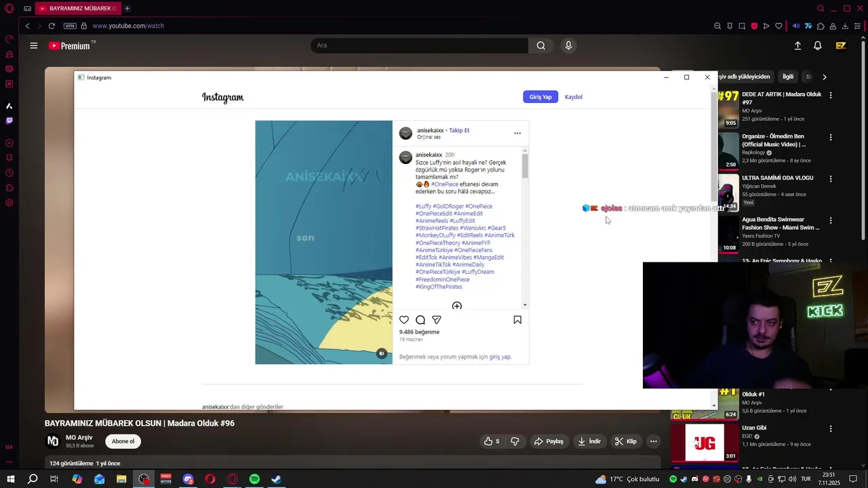The image size is (868, 488).
Task: Open Opera downloads toolbar icon
Action: (x=845, y=26)
